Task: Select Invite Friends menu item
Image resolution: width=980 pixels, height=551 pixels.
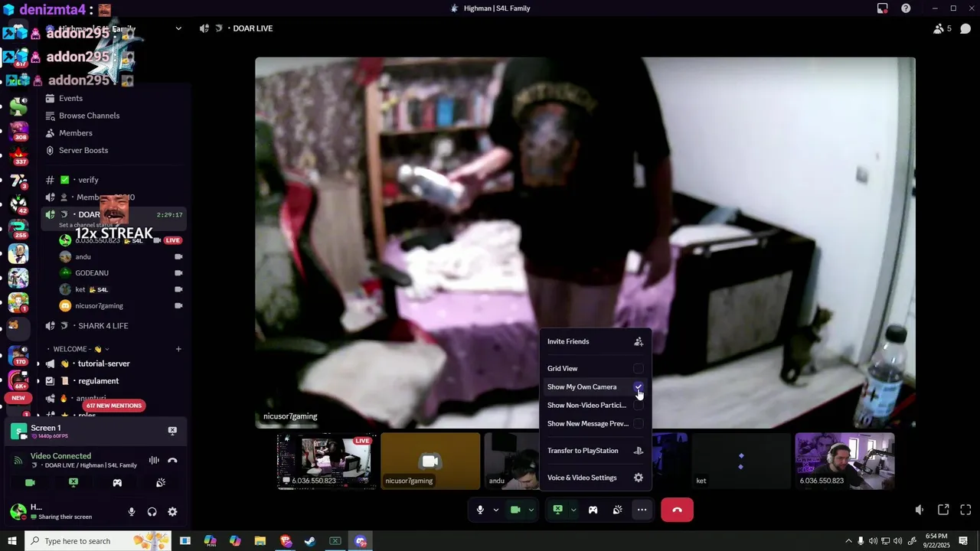Action: pos(595,342)
